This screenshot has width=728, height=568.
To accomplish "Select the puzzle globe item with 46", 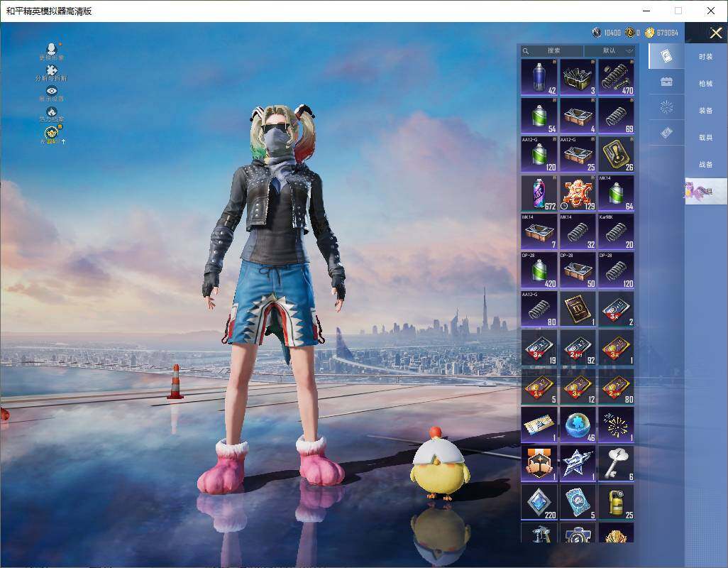I will click(x=578, y=425).
